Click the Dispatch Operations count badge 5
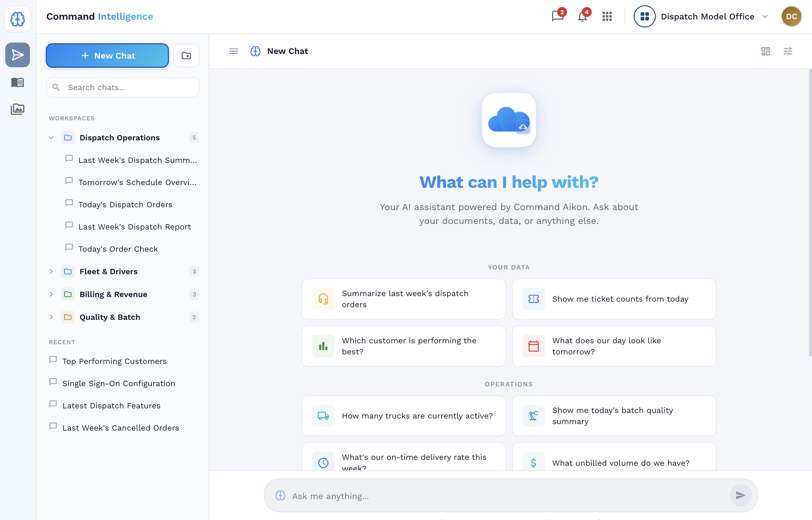This screenshot has width=812, height=520. (x=194, y=138)
